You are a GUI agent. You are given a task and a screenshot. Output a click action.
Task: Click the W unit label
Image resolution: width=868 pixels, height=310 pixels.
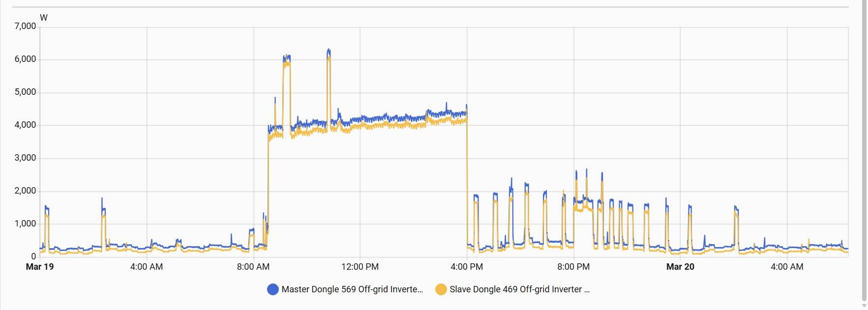pos(44,18)
